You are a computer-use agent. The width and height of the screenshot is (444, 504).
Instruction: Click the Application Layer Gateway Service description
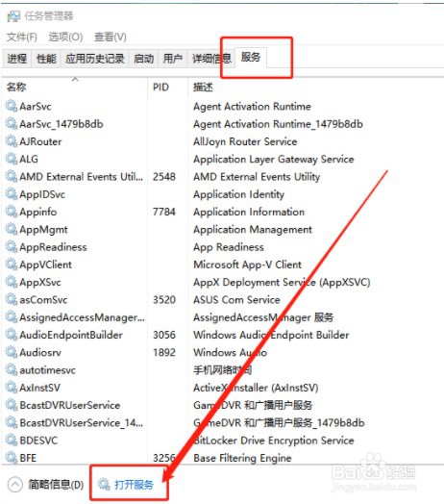274,159
